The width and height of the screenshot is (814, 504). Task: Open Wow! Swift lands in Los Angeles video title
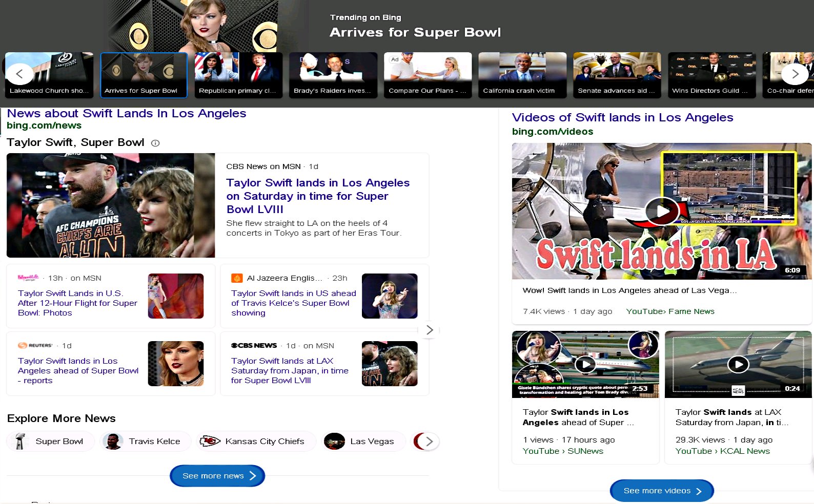coord(629,290)
